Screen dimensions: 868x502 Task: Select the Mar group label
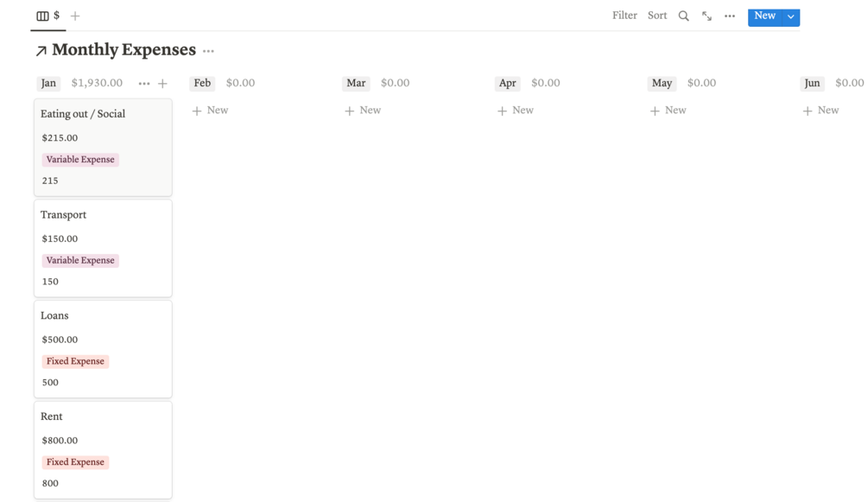click(356, 83)
